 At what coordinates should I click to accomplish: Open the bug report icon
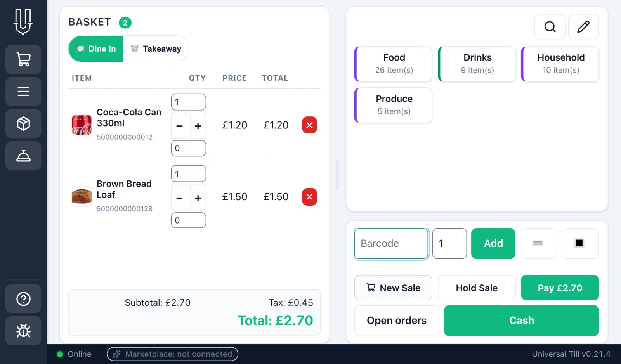coord(23,331)
